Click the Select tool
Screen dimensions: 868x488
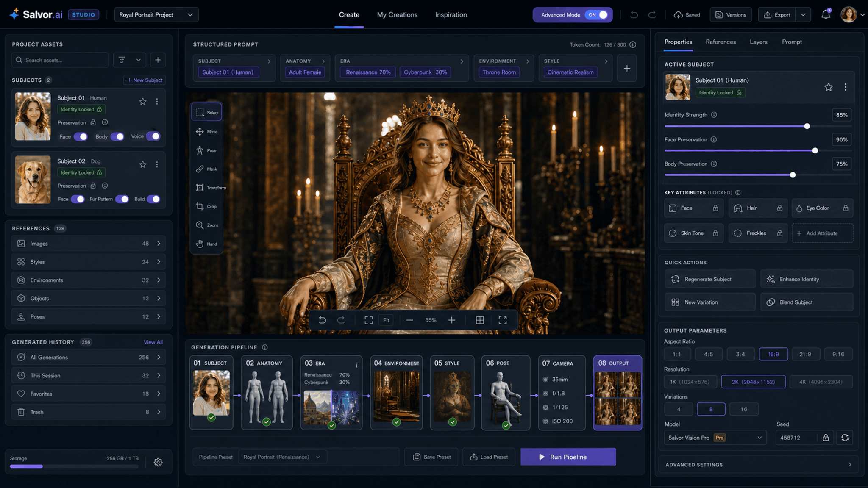point(206,113)
